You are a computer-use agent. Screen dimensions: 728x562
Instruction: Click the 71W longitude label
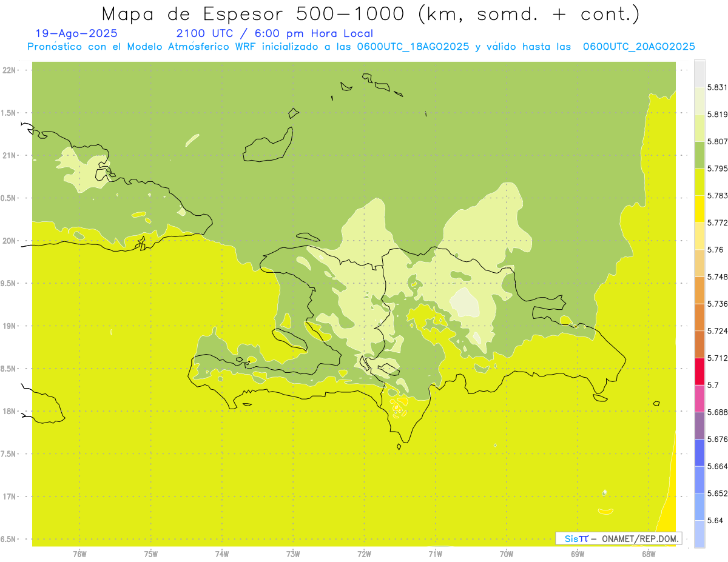(x=435, y=554)
